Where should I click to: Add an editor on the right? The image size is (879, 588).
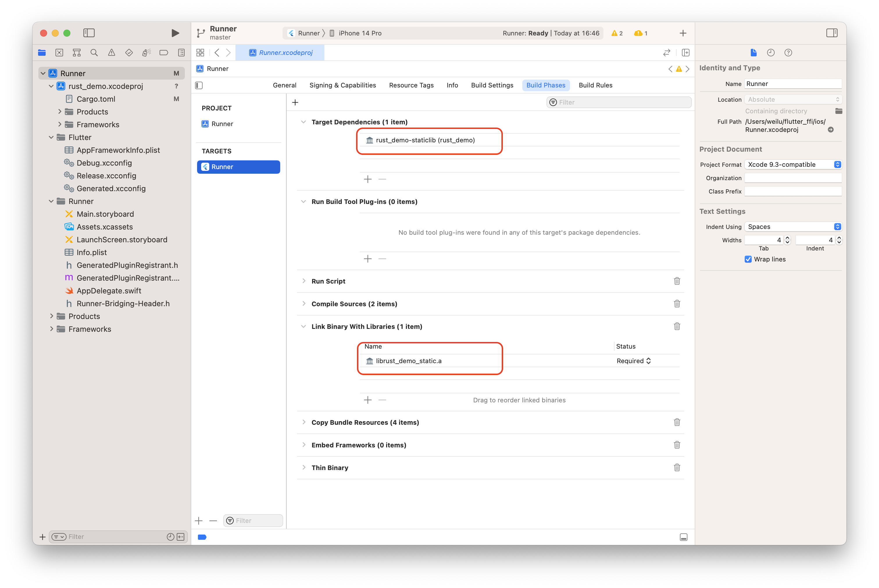pos(685,53)
